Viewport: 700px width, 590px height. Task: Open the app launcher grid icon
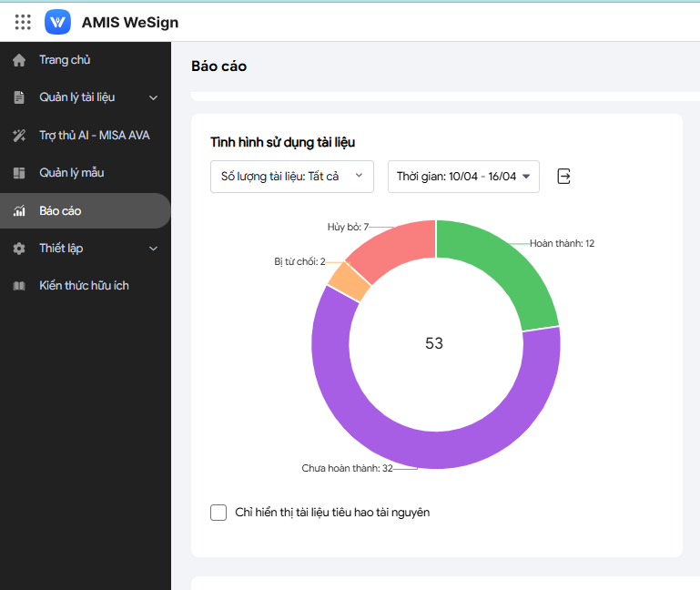point(23,22)
